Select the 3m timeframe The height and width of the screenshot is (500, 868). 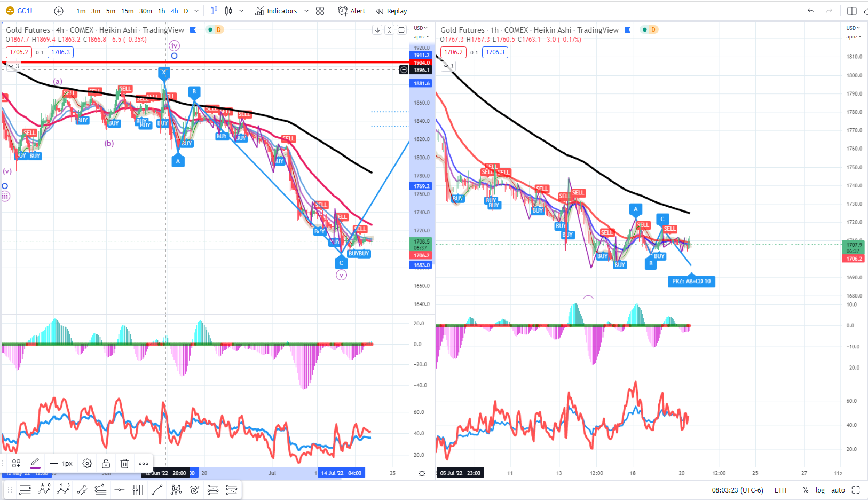click(x=96, y=11)
